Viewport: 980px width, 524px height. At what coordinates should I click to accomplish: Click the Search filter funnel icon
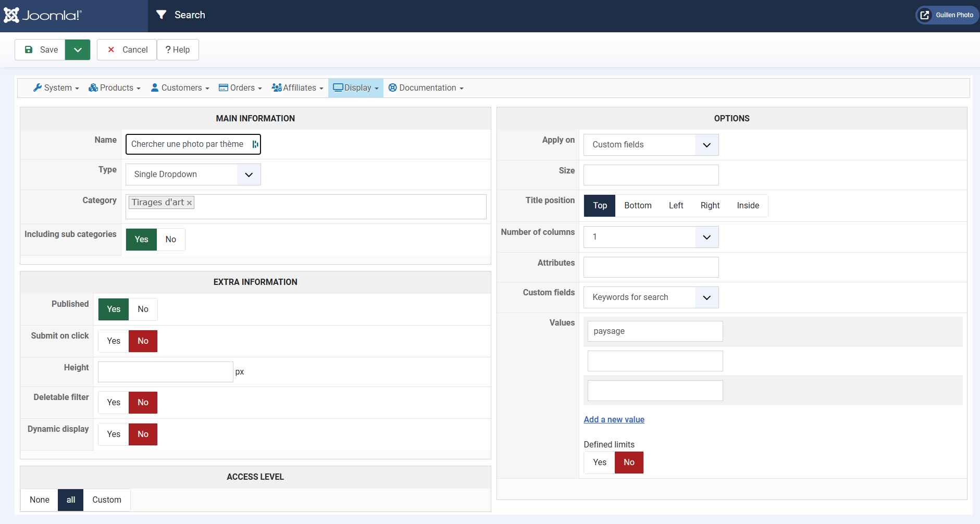click(x=162, y=15)
